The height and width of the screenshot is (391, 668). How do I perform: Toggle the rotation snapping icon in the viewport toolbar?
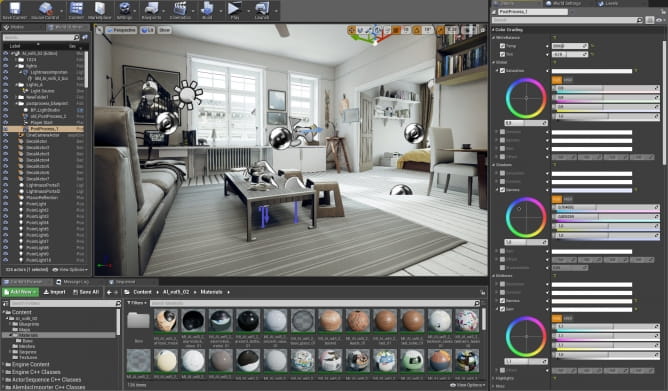click(x=417, y=30)
